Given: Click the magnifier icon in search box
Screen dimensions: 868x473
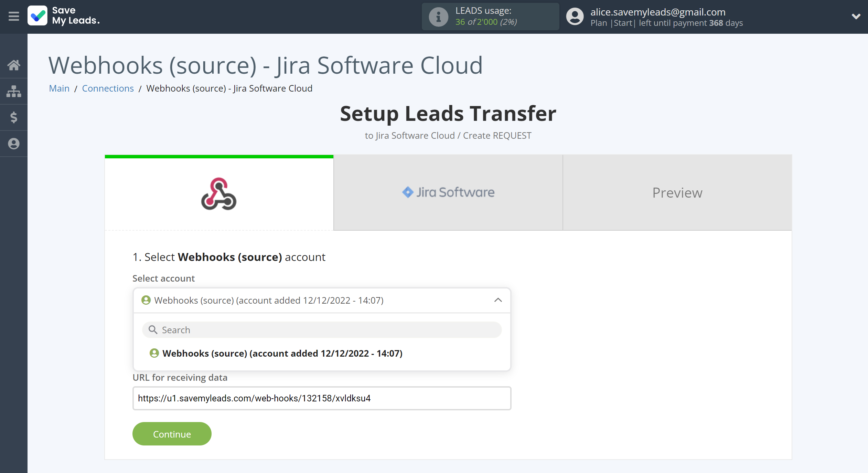Looking at the screenshot, I should [x=153, y=330].
